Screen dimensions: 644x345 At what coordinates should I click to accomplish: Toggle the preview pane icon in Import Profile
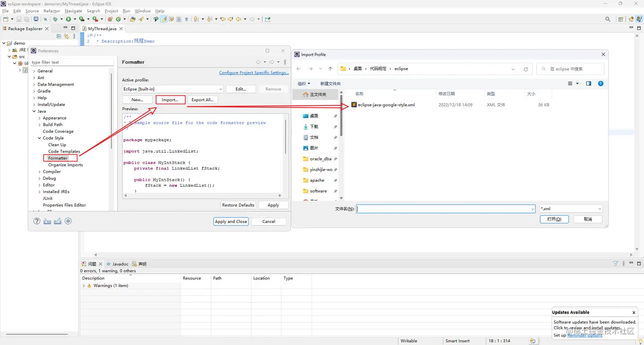589,84
